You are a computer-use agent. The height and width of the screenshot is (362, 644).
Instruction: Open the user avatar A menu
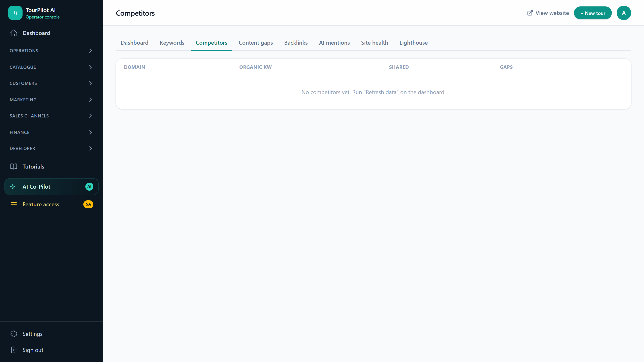(624, 13)
